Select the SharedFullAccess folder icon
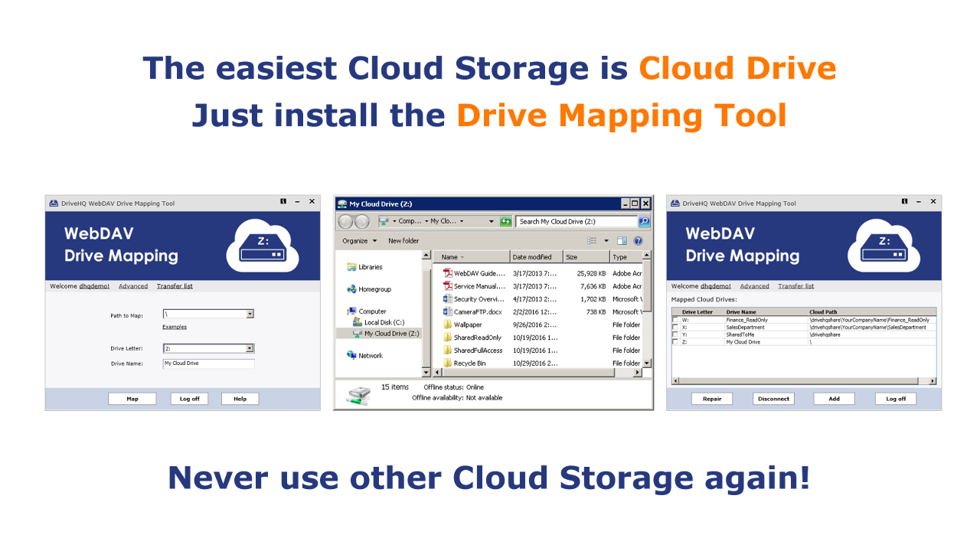 tap(448, 350)
